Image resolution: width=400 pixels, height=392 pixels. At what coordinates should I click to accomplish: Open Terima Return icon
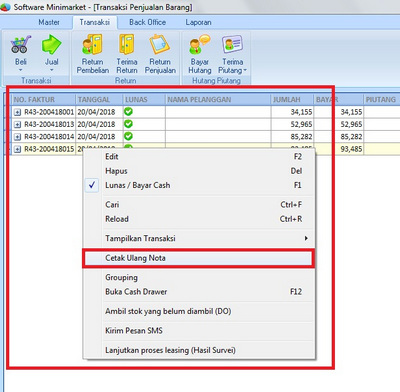(x=127, y=45)
